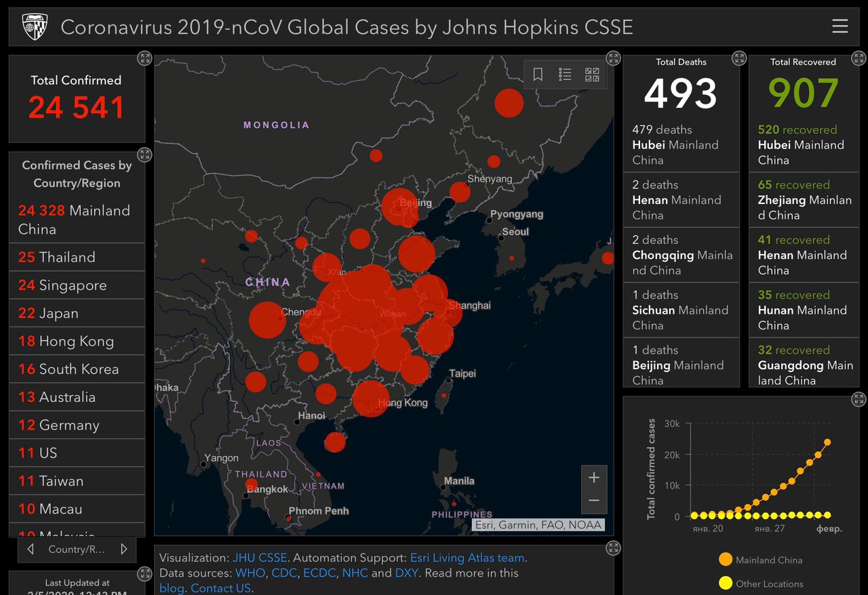Expand the Last Updated panel
868x595 pixels.
tap(144, 575)
